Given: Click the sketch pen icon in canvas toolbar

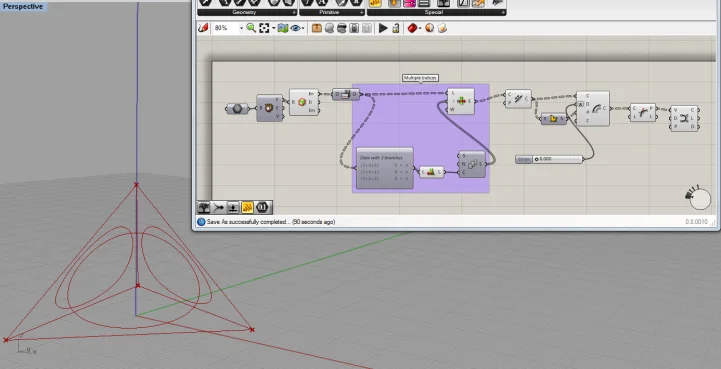Looking at the screenshot, I should 203,29.
